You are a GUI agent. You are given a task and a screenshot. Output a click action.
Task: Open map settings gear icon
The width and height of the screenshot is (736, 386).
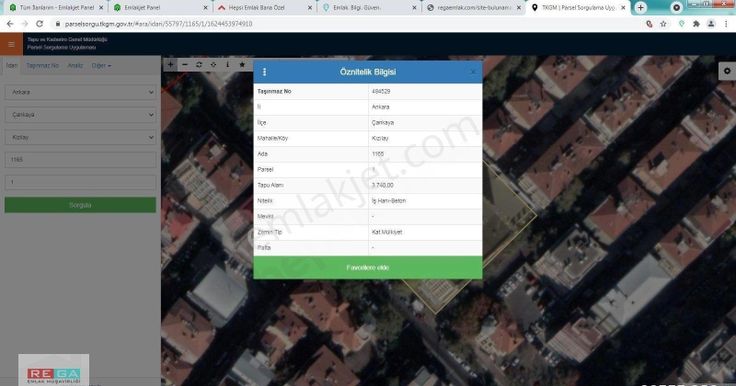(x=727, y=71)
